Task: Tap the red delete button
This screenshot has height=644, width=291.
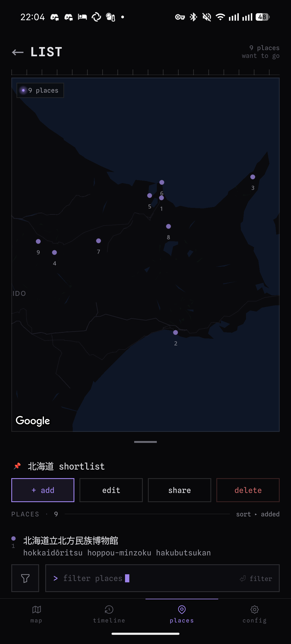Action: tap(248, 490)
